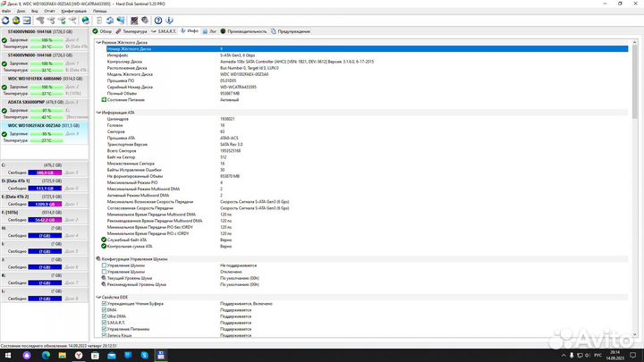The width and height of the screenshot is (644, 362).
Task: Toggle the Ultra DMA checkbox
Action: [x=104, y=316]
